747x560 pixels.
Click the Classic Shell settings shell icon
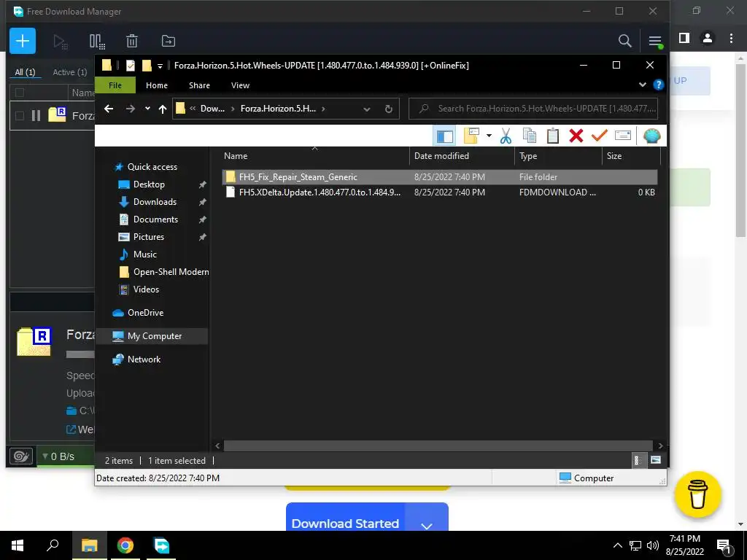[x=651, y=136]
